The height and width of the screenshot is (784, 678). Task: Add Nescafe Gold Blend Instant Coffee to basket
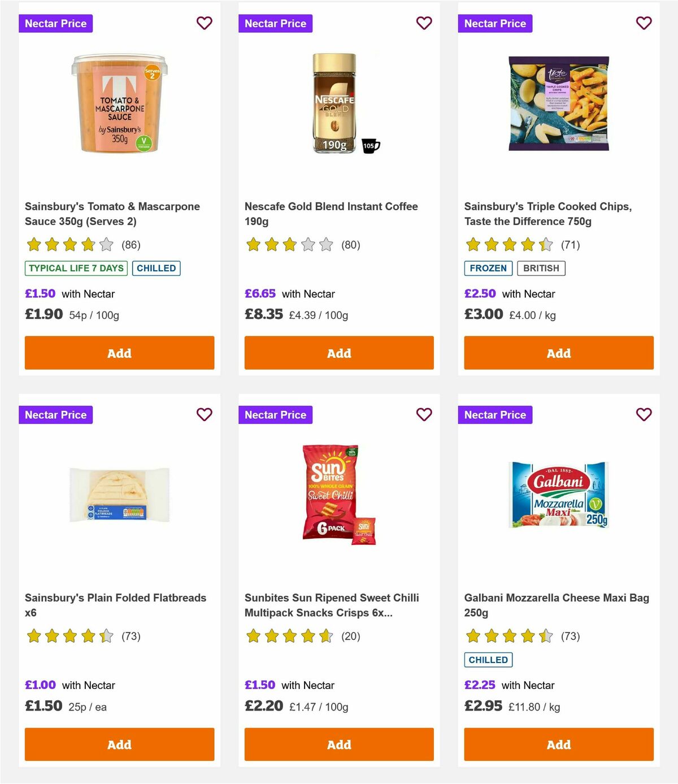(x=338, y=353)
